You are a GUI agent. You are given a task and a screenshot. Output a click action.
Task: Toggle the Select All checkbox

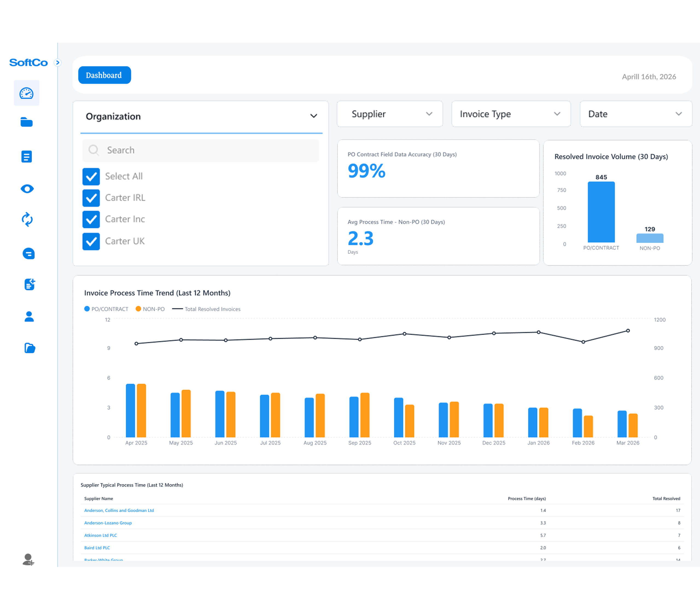tap(91, 176)
